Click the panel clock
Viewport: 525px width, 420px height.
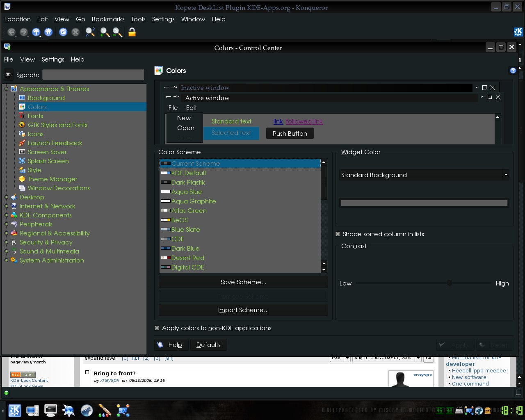[x=512, y=410]
